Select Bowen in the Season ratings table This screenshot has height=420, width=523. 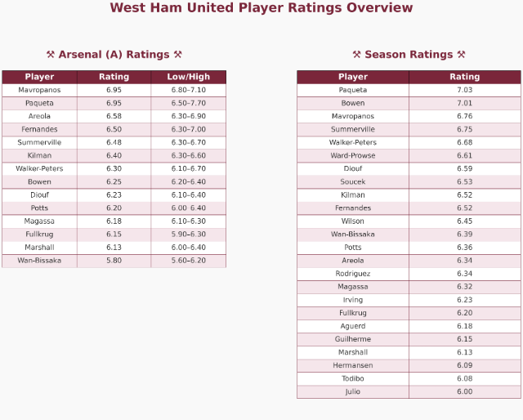tap(353, 103)
